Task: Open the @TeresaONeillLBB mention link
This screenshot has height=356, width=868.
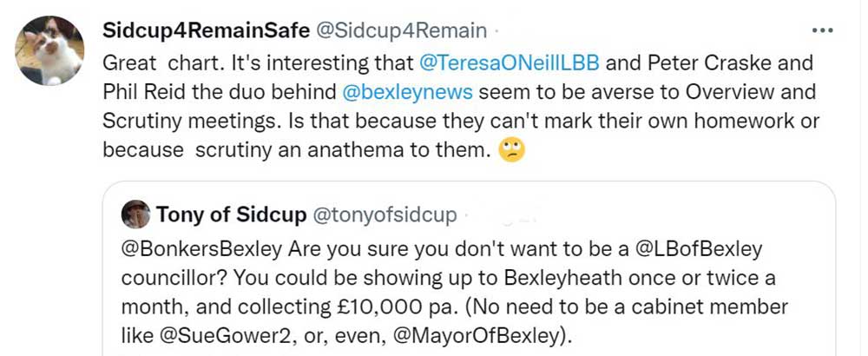Action: tap(510, 63)
